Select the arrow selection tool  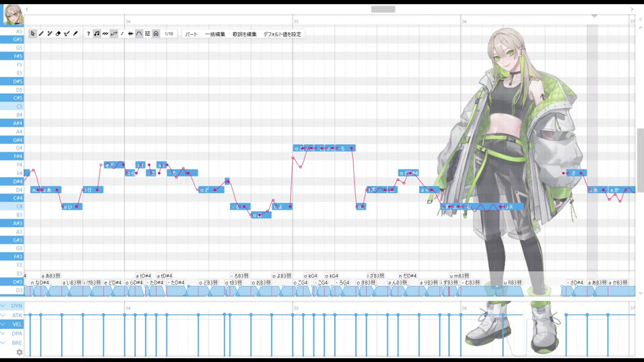click(32, 34)
